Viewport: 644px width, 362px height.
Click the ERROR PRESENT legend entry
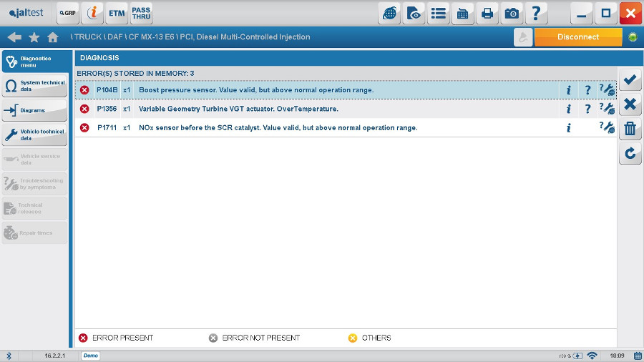point(116,338)
